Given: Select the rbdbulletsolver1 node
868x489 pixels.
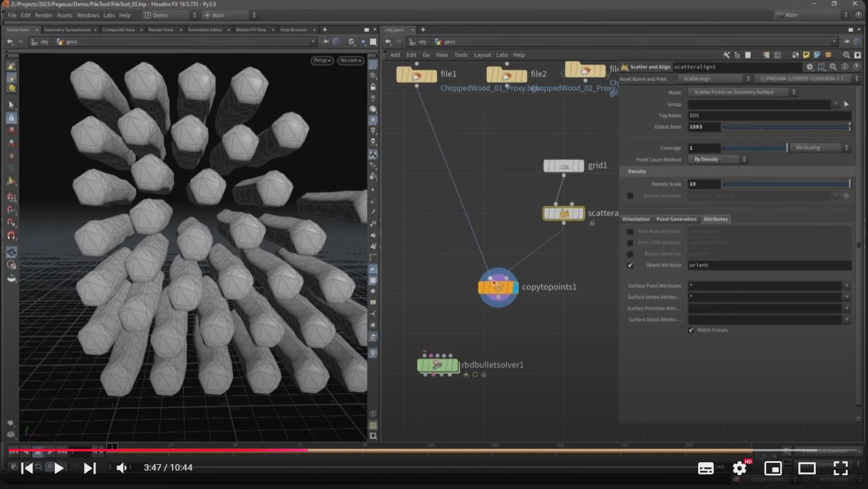Looking at the screenshot, I should (x=438, y=366).
